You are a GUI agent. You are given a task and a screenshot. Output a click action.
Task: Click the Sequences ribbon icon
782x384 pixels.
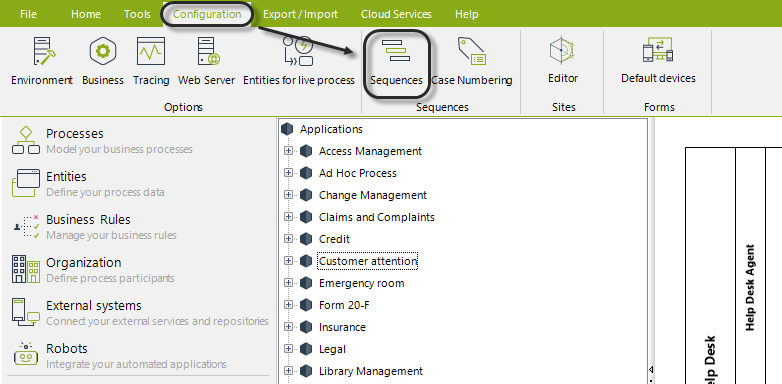tap(396, 51)
